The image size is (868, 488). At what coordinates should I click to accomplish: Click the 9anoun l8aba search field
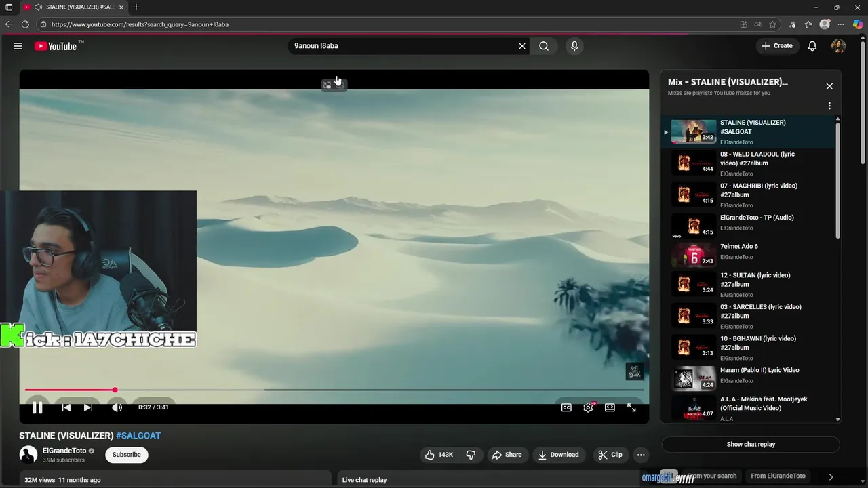tap(403, 46)
